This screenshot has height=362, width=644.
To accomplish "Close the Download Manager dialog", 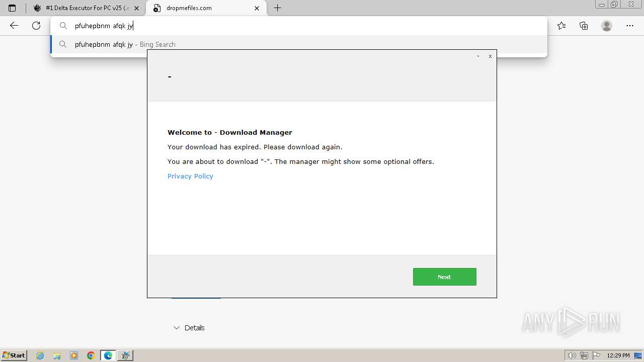I will click(x=490, y=56).
